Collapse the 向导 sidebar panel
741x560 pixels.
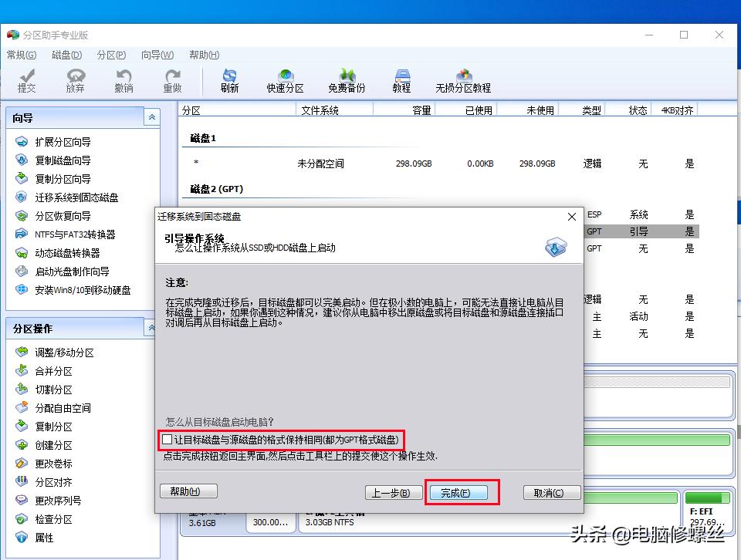151,117
